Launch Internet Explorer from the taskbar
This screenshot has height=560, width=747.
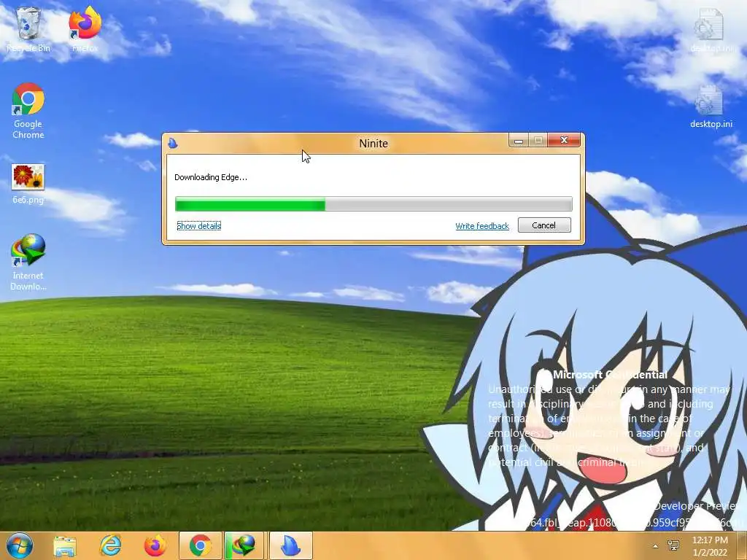pyautogui.click(x=111, y=545)
